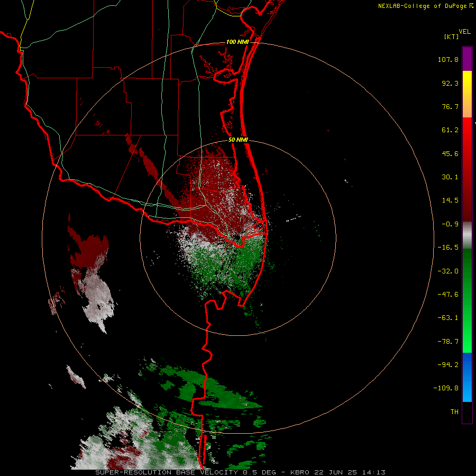Click the -16.5 legend value
This screenshot has width=476, height=476.
pos(448,248)
